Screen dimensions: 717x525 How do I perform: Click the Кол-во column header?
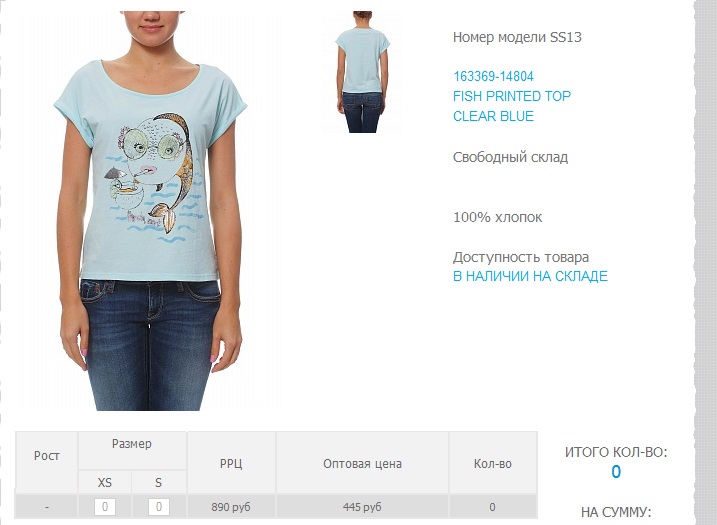click(493, 463)
